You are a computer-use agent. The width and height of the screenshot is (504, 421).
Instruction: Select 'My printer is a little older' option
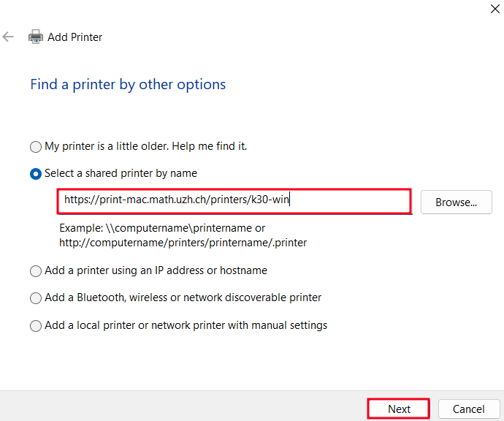click(36, 147)
